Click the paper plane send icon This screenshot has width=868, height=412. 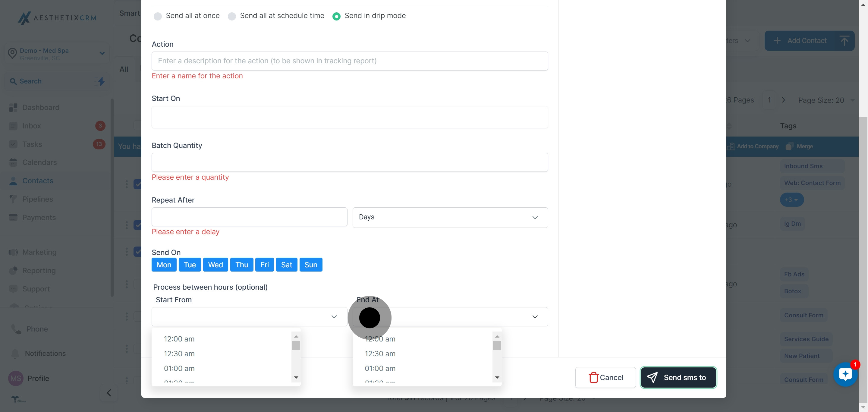652,377
